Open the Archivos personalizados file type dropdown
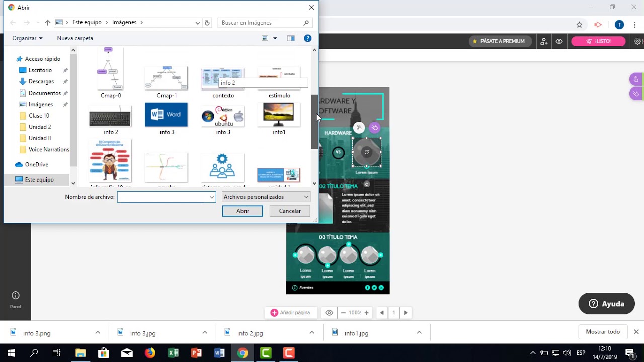Screen dimensions: 644x362 (266, 197)
